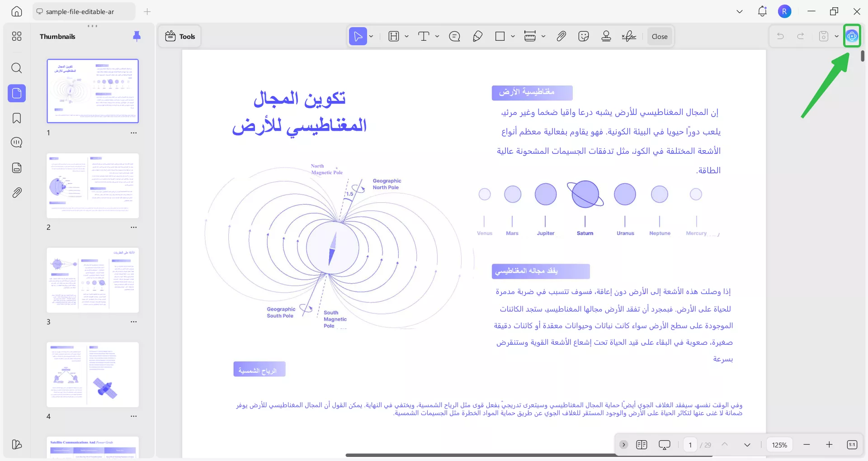
Task: Click the 125% zoom level control
Action: click(x=779, y=444)
